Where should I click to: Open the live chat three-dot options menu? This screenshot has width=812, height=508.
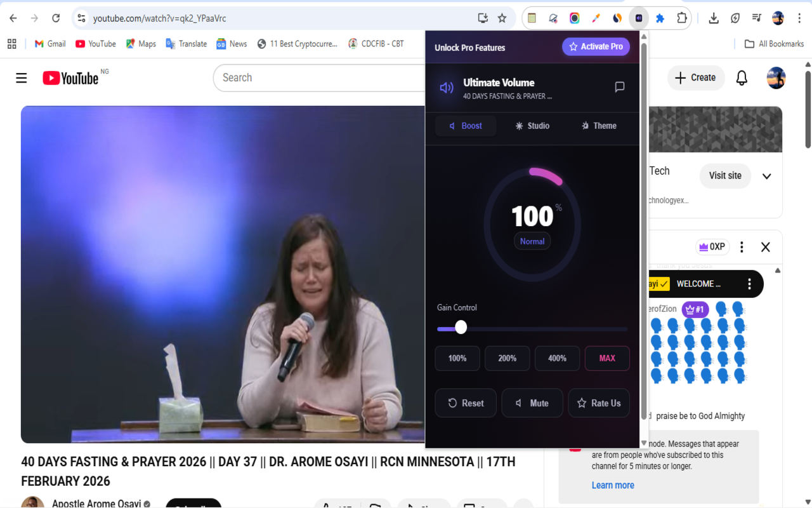tap(742, 247)
